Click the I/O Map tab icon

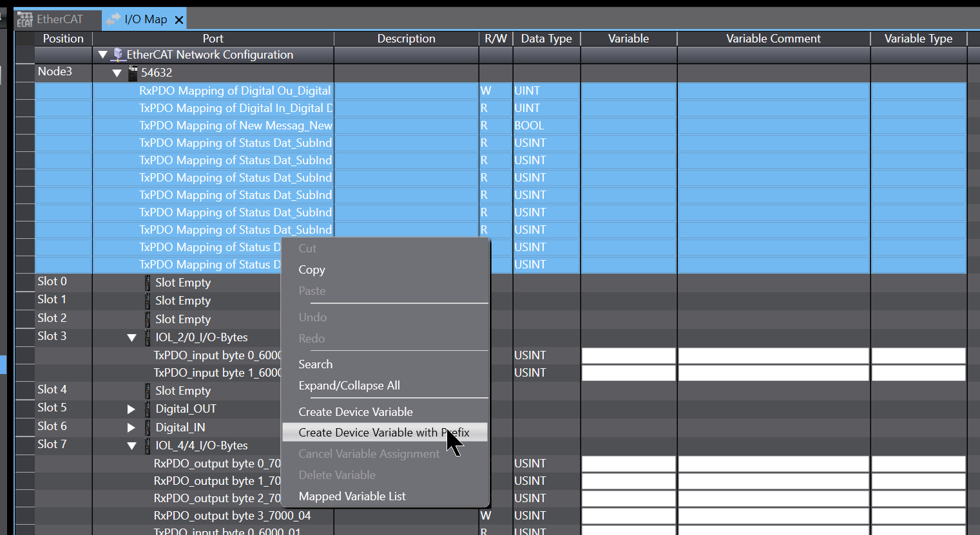click(114, 19)
